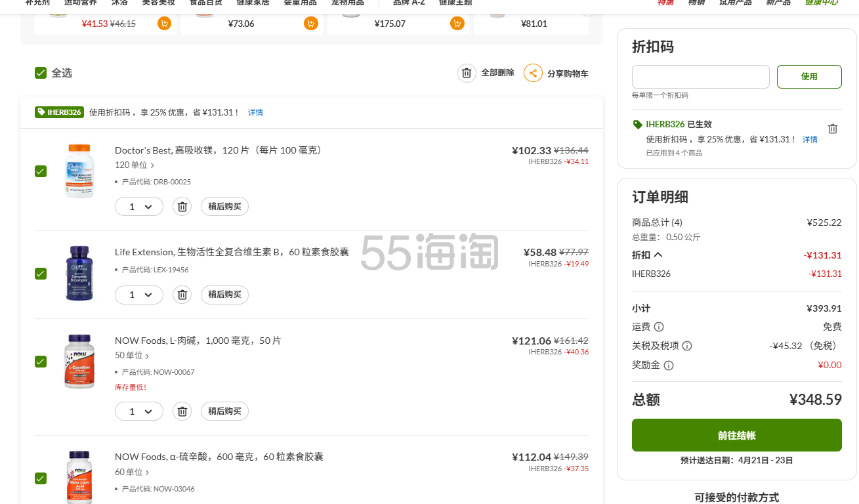Screen dimensions: 859x504
Task: Click the share cart icon
Action: click(533, 73)
